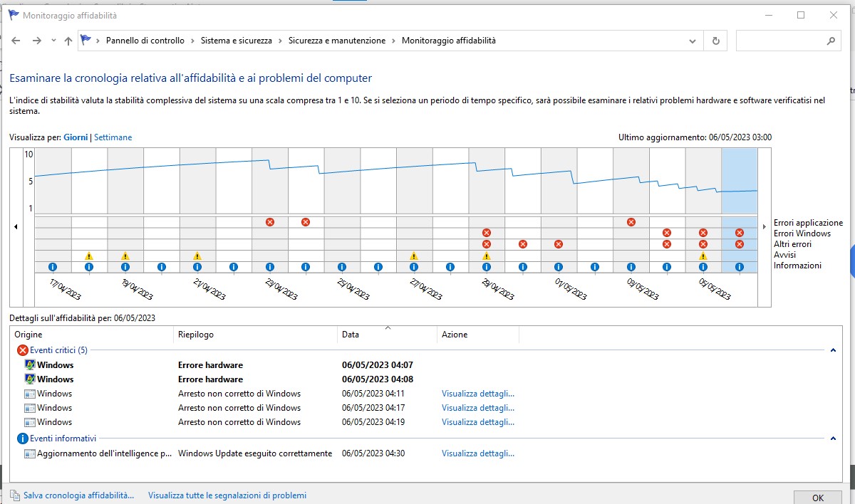Expand chevron after 'Sistema e sicurezza'
The image size is (855, 504).
(x=281, y=41)
